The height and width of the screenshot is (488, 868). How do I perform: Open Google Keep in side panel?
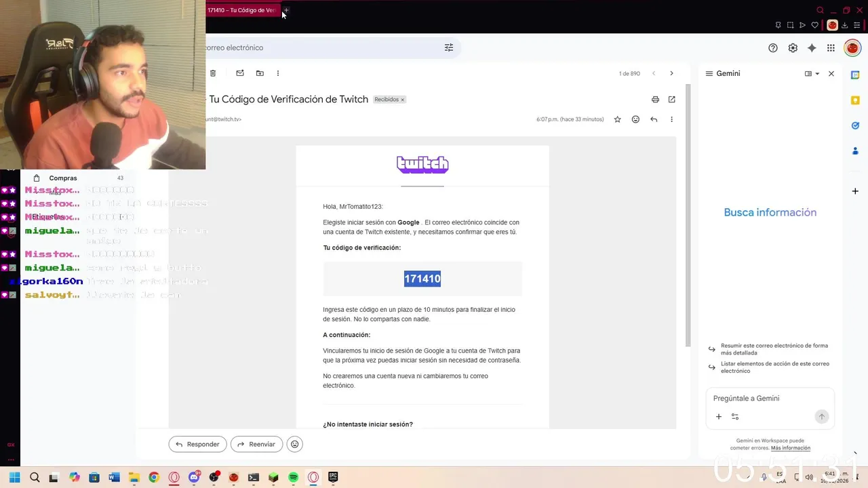[x=855, y=100]
